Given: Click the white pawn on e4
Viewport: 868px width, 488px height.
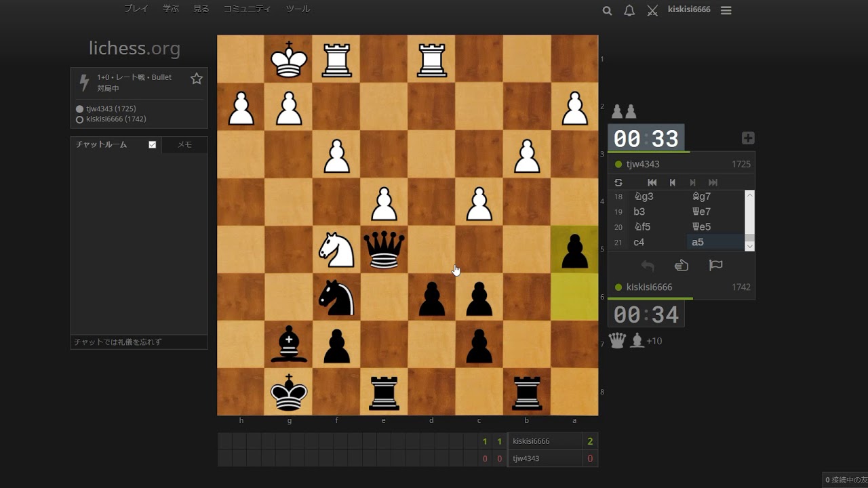Looking at the screenshot, I should [384, 202].
